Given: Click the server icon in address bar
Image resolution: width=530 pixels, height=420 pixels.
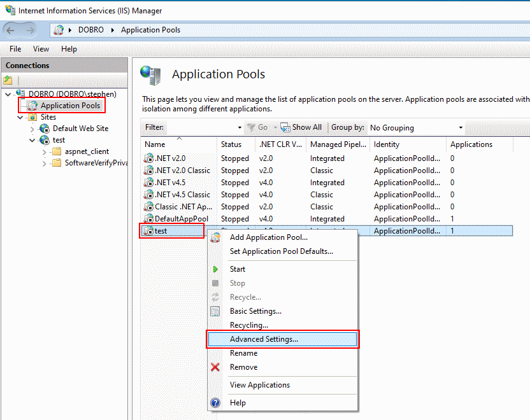Looking at the screenshot, I should click(x=59, y=30).
